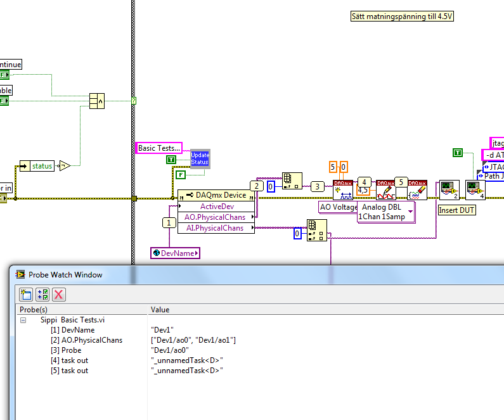
Task: Collapse the Sippi Basic Tests.vi tree node
Action: 23,321
